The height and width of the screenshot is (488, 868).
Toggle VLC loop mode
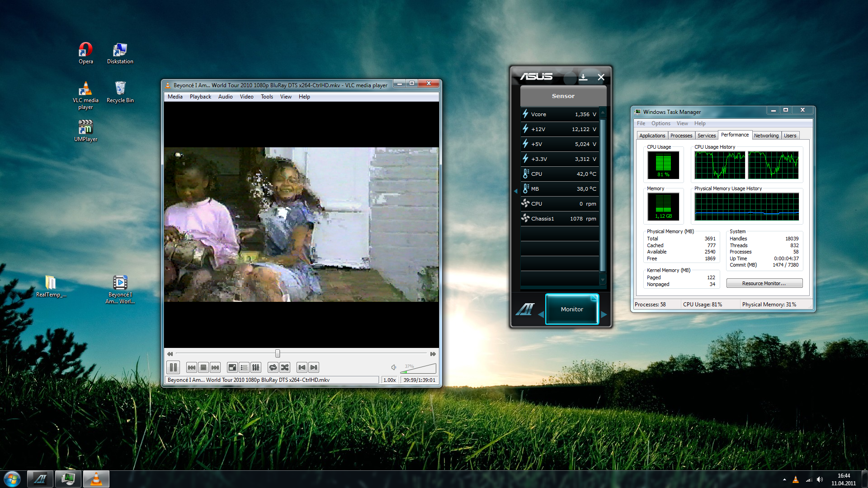pos(273,367)
